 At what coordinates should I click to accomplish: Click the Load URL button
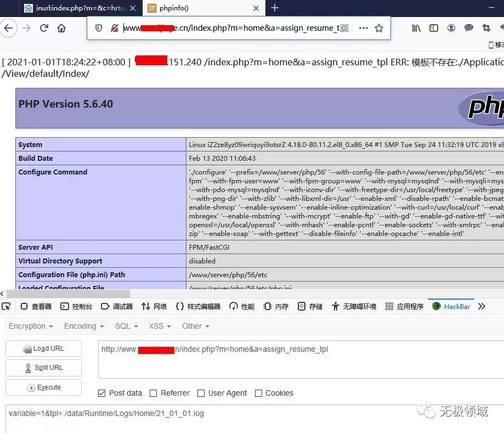tap(43, 348)
